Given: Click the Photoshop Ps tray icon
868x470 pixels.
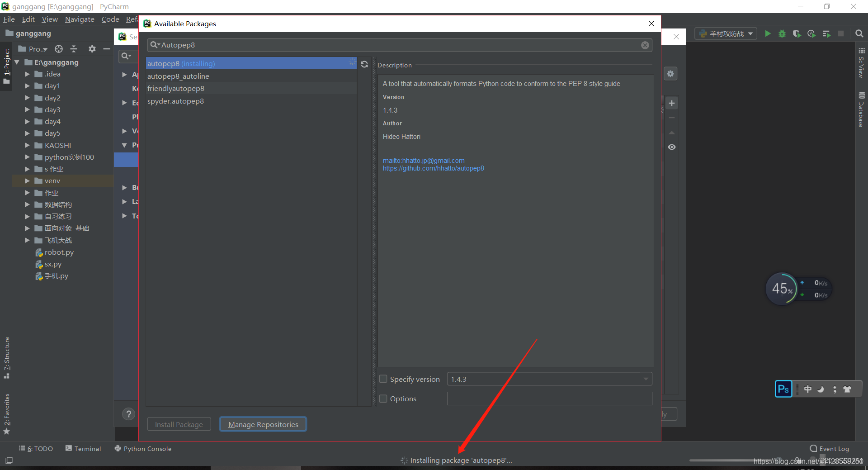Looking at the screenshot, I should coord(783,389).
